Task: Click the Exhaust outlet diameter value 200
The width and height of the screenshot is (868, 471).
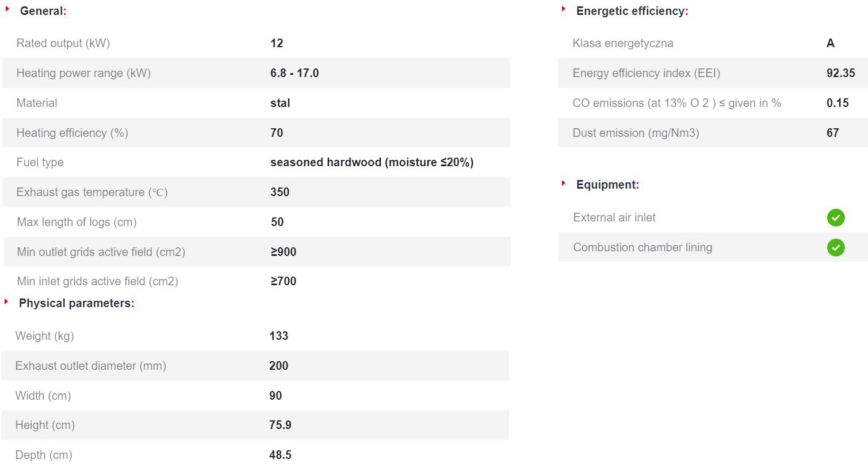Action: 279,366
